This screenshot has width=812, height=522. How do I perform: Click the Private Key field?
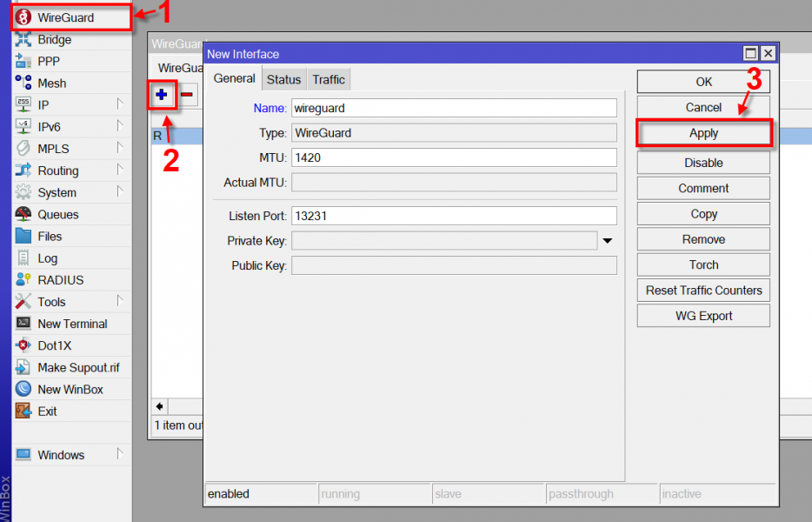444,240
